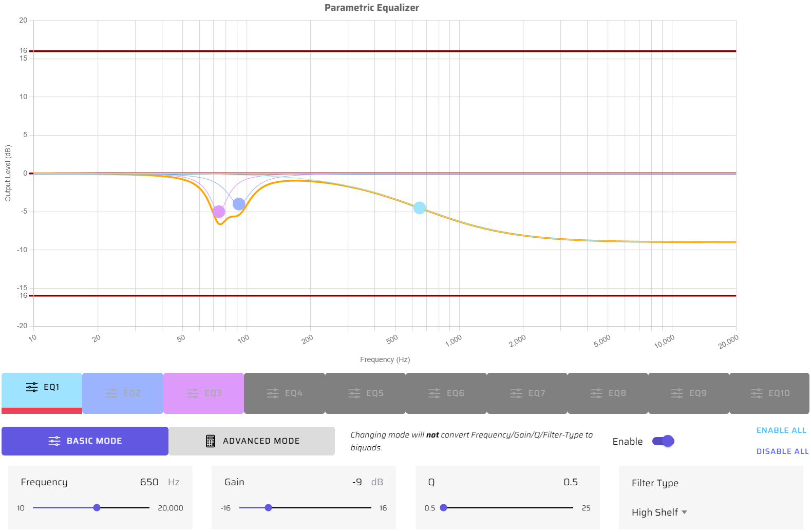Image resolution: width=811 pixels, height=532 pixels.
Task: Open the EQ6 band tab
Action: [446, 393]
